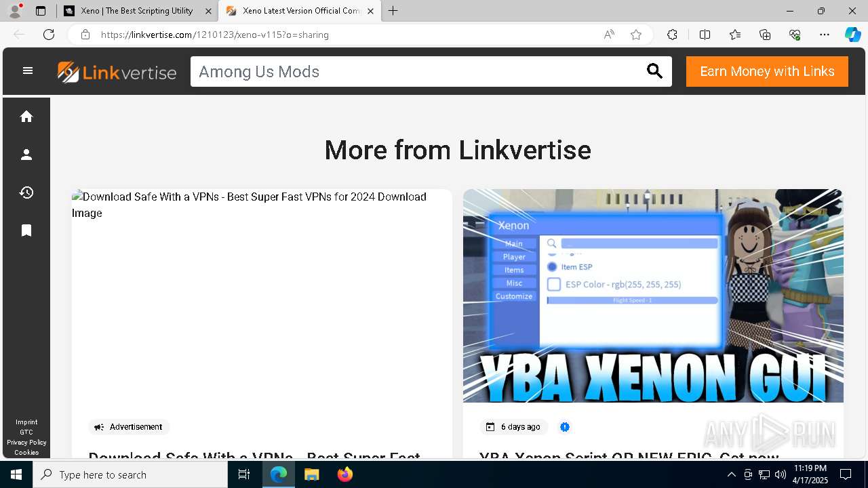868x488 pixels.
Task: Open the YBA Xenon GUI thumbnail
Action: (653, 296)
